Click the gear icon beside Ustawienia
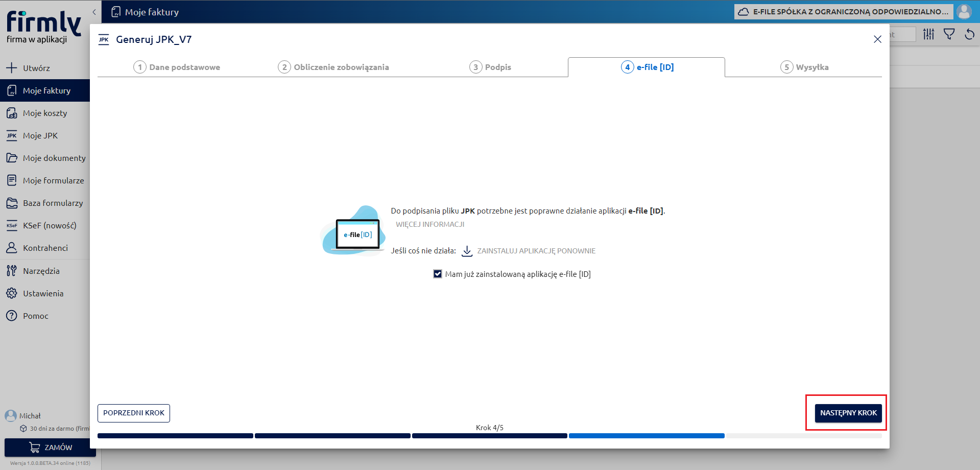Screen dimensions: 980x470 point(12,293)
